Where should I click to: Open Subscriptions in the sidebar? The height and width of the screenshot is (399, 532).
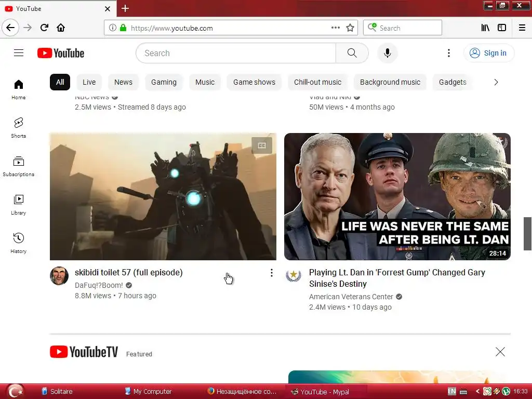pyautogui.click(x=18, y=166)
